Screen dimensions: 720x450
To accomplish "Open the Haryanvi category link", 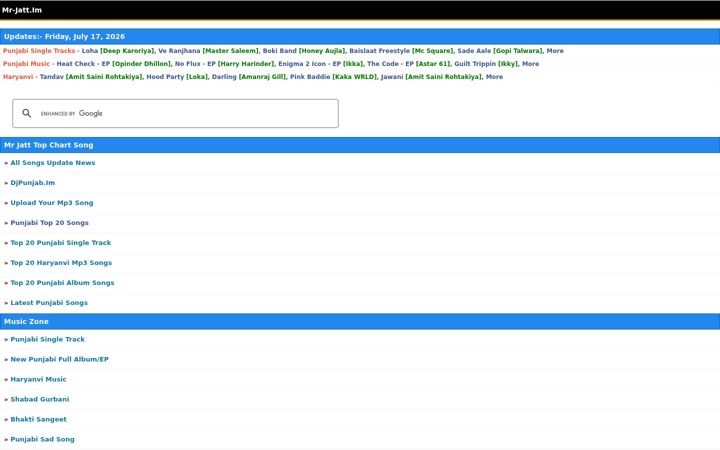I will [x=18, y=77].
